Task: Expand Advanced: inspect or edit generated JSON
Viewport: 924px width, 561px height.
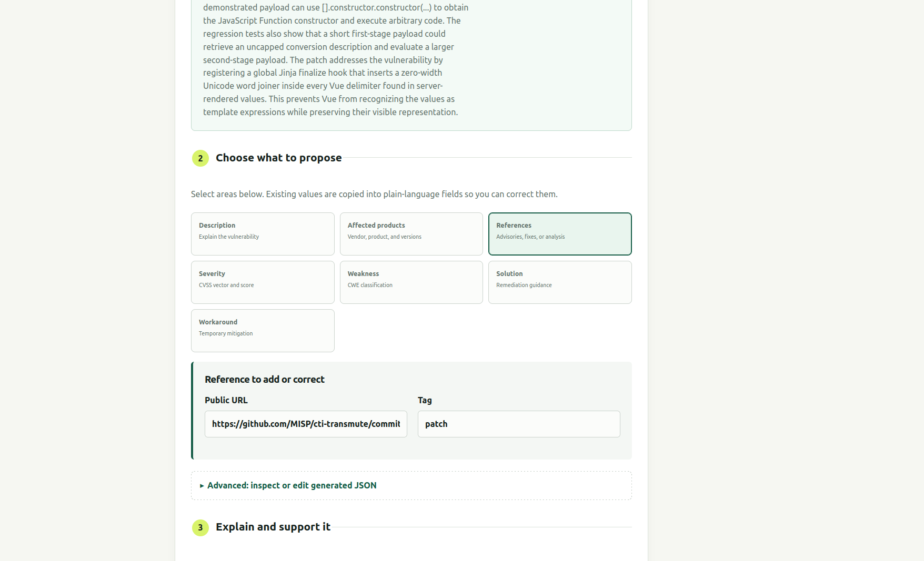Action: tap(292, 485)
